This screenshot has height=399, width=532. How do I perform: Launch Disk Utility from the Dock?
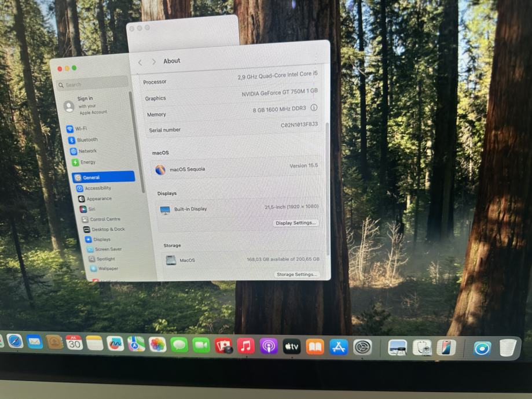point(422,348)
